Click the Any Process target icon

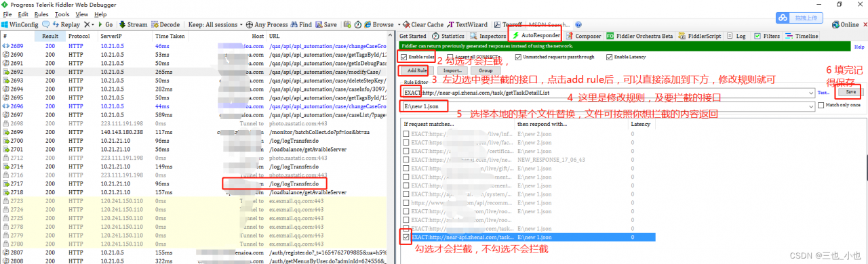(x=249, y=24)
